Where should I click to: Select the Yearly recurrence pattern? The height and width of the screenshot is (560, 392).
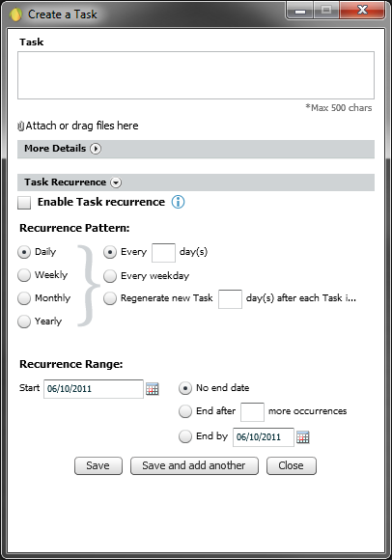point(24,322)
